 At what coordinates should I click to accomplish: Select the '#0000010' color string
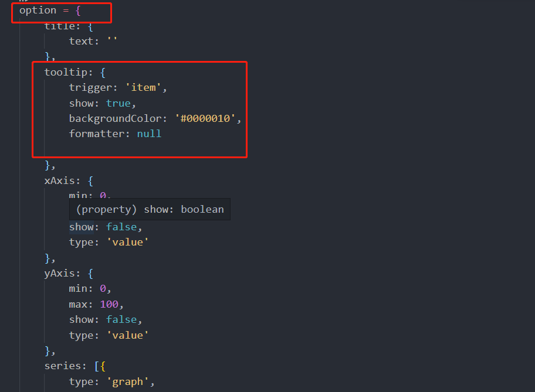pos(205,118)
